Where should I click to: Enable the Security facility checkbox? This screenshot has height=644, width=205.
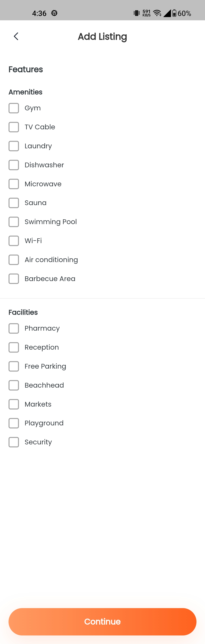(x=14, y=442)
